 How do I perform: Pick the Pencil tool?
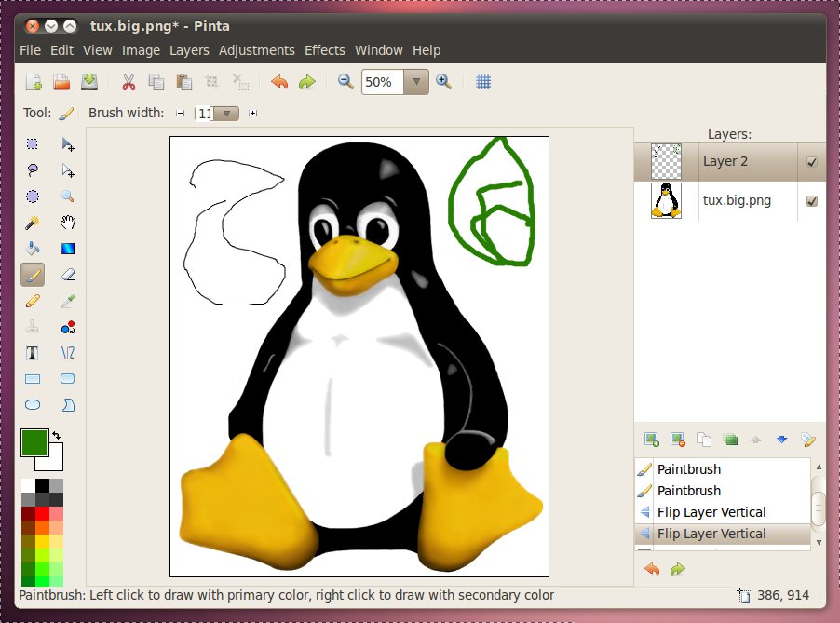(33, 301)
